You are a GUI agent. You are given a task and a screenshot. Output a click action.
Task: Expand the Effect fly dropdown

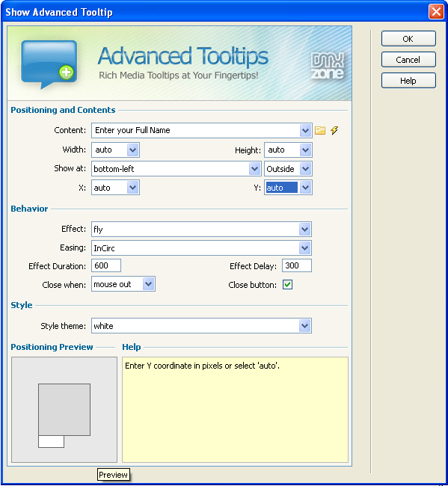click(x=304, y=230)
